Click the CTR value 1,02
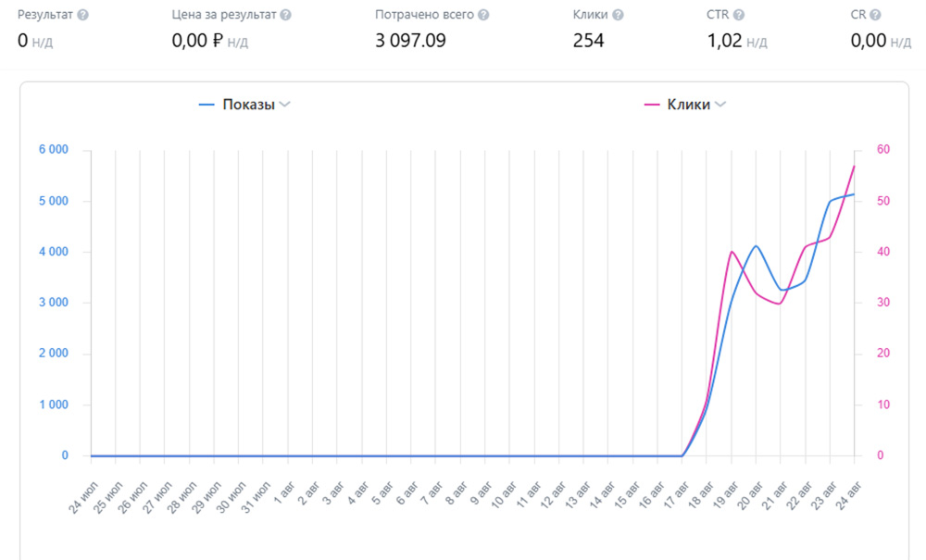The width and height of the screenshot is (926, 560). [724, 41]
